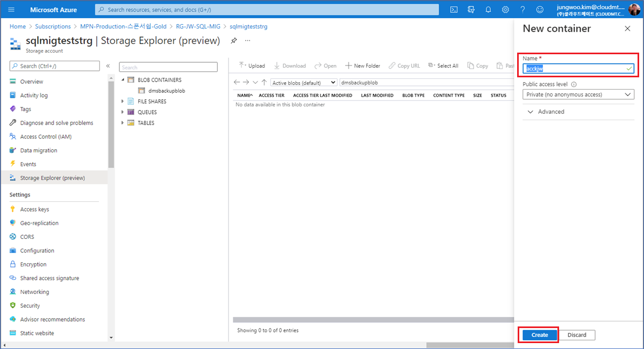Screen dimensions: 644x349
Task: Pin sqlmigteststrg blade to dashboard
Action: (234, 41)
